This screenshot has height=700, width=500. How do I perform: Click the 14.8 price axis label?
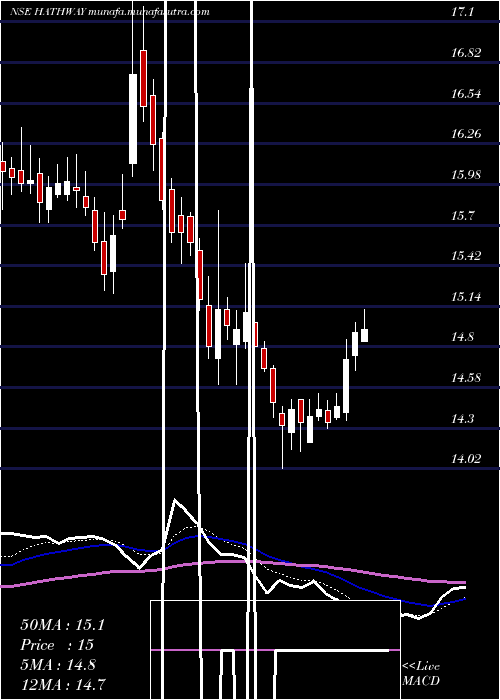coord(462,338)
